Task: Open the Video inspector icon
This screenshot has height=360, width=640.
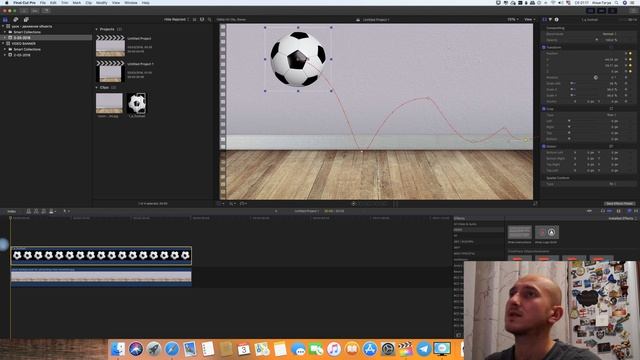Action: coord(544,19)
